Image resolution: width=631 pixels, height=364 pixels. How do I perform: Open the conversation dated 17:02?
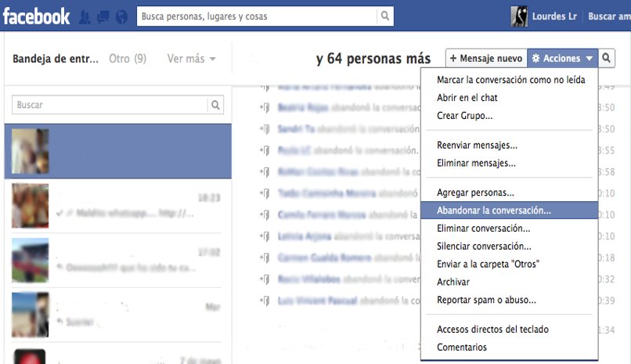(118, 260)
